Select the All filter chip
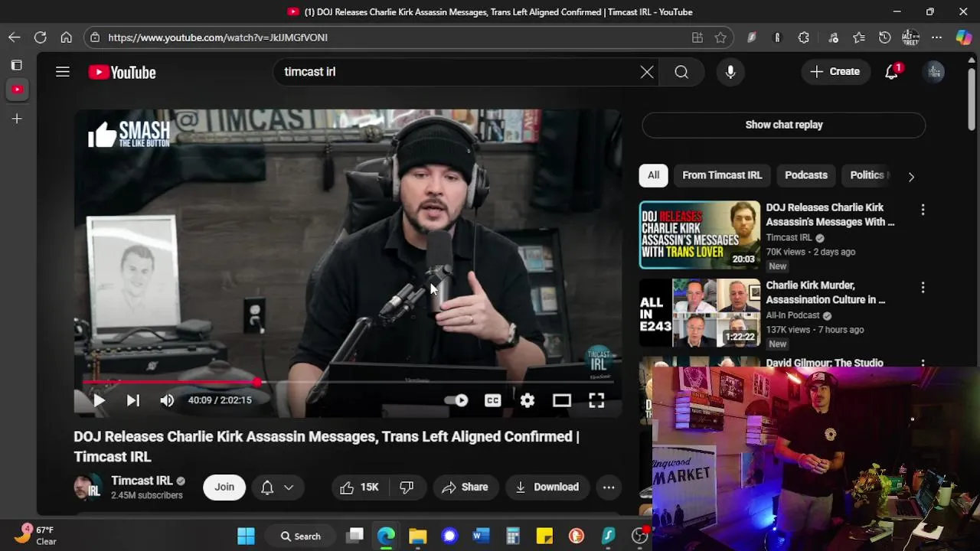Viewport: 980px width, 551px height. pyautogui.click(x=653, y=175)
